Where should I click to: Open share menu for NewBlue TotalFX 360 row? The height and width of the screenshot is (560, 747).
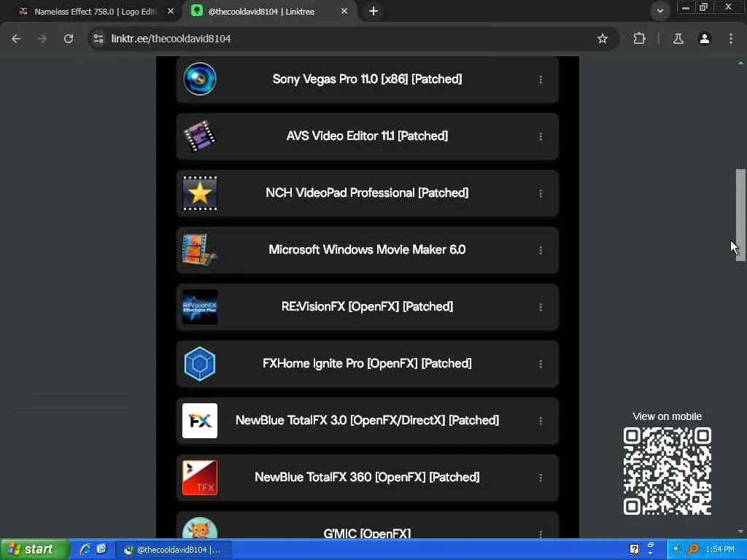pyautogui.click(x=541, y=478)
